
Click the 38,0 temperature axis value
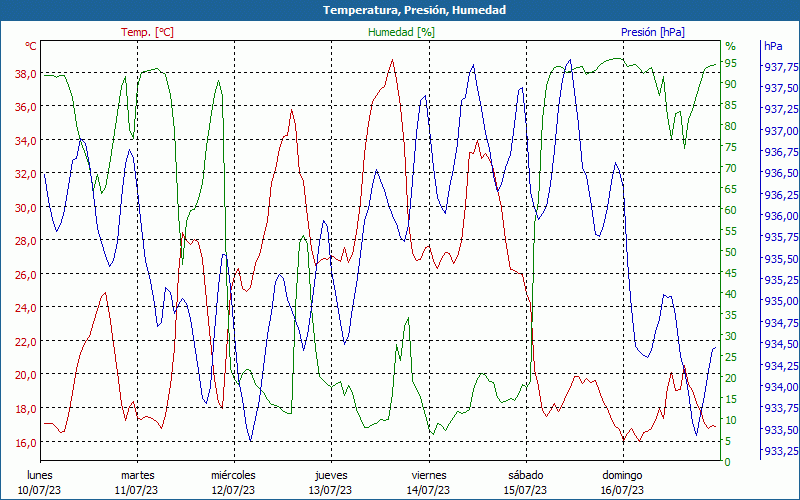tap(26, 73)
